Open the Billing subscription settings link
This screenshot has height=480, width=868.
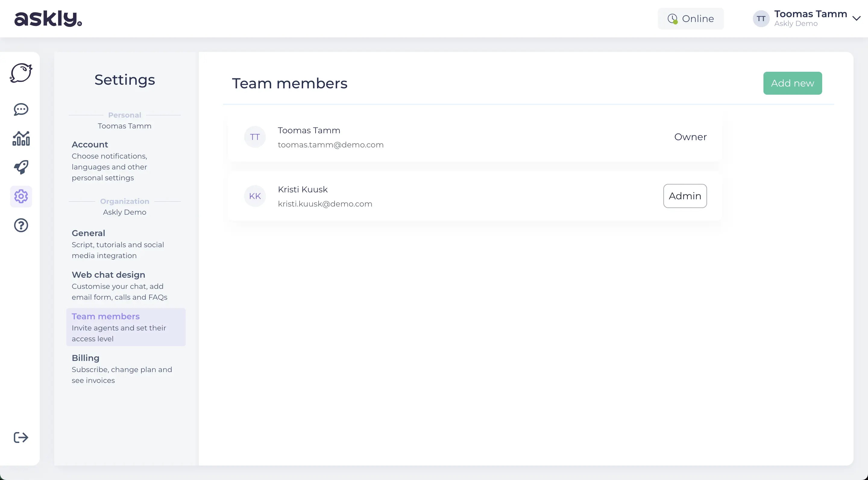(x=86, y=358)
